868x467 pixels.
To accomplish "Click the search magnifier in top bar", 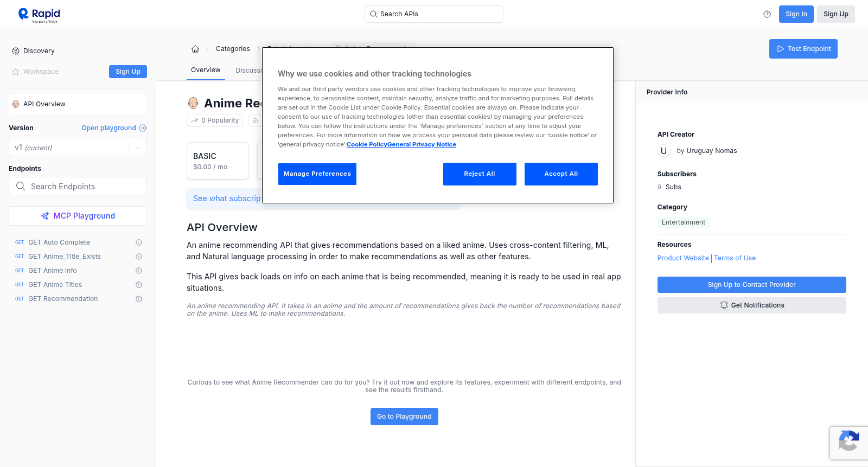I will pyautogui.click(x=374, y=14).
